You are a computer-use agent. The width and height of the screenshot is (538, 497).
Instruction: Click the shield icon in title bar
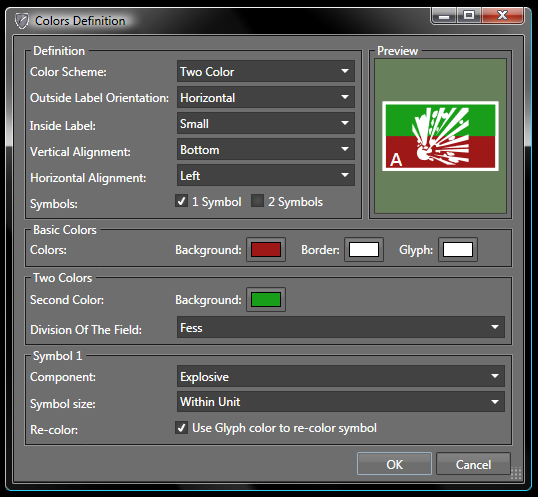pos(22,21)
